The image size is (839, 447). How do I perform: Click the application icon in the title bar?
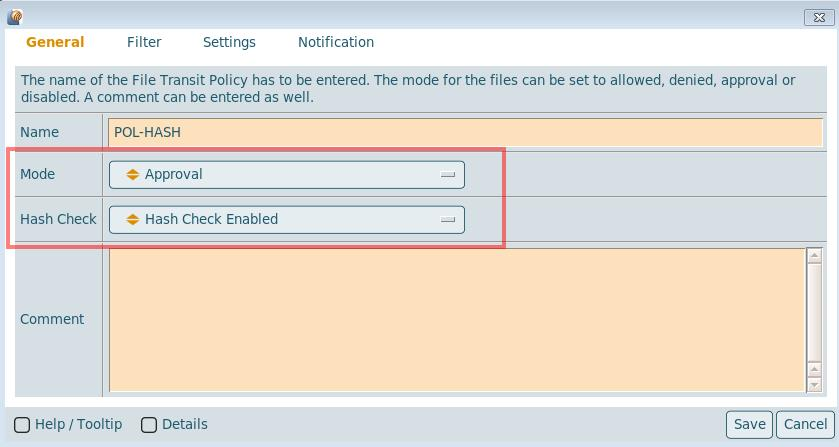14,16
